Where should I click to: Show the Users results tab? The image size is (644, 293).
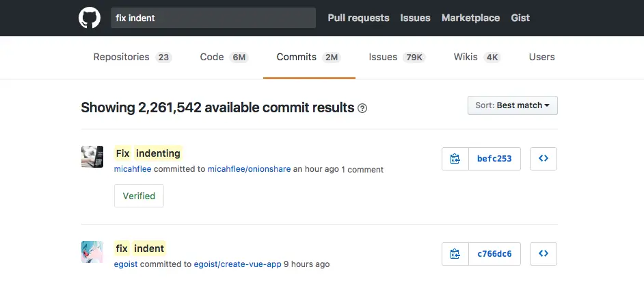(541, 57)
